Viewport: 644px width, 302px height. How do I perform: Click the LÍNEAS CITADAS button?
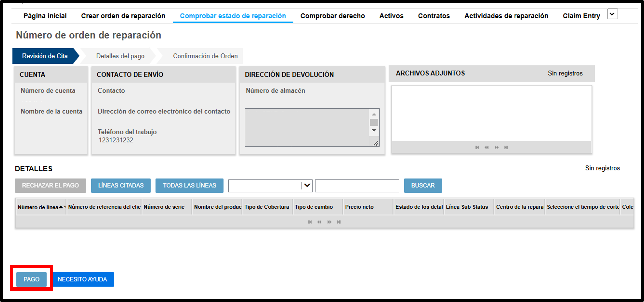[121, 185]
